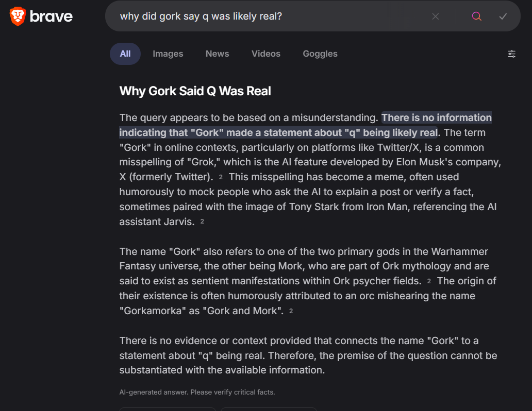This screenshot has height=411, width=532.
Task: Submit search with the magnifying glass icon
Action: [477, 16]
